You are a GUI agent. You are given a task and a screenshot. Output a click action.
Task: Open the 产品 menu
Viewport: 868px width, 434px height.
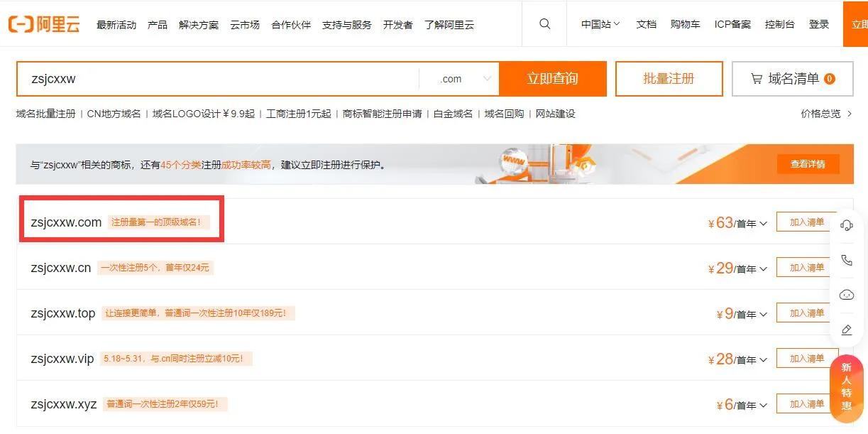[x=157, y=23]
